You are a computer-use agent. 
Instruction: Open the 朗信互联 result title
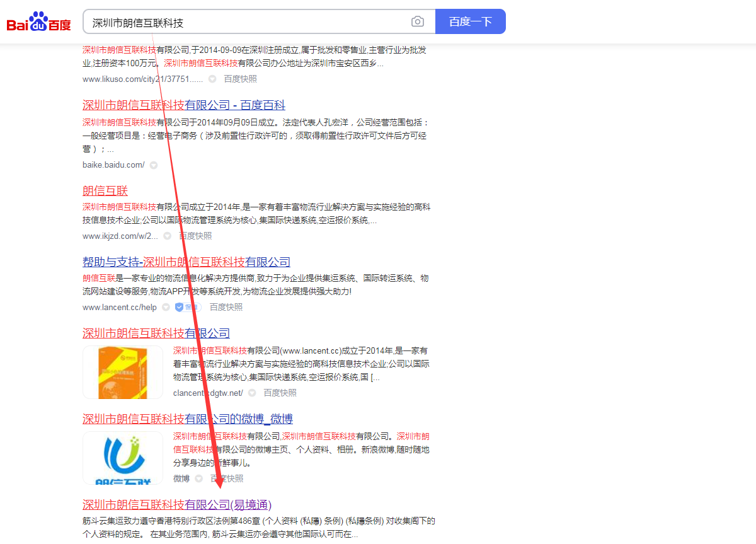click(105, 190)
